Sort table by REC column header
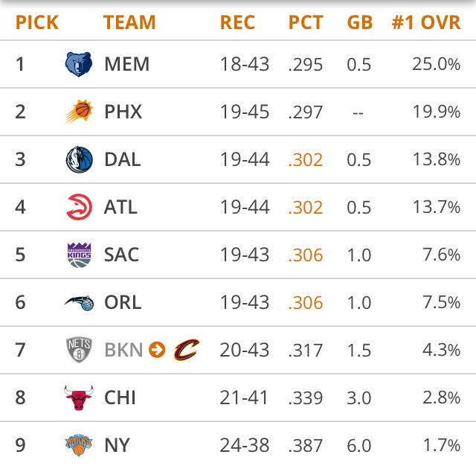476x466 pixels. pos(237,22)
